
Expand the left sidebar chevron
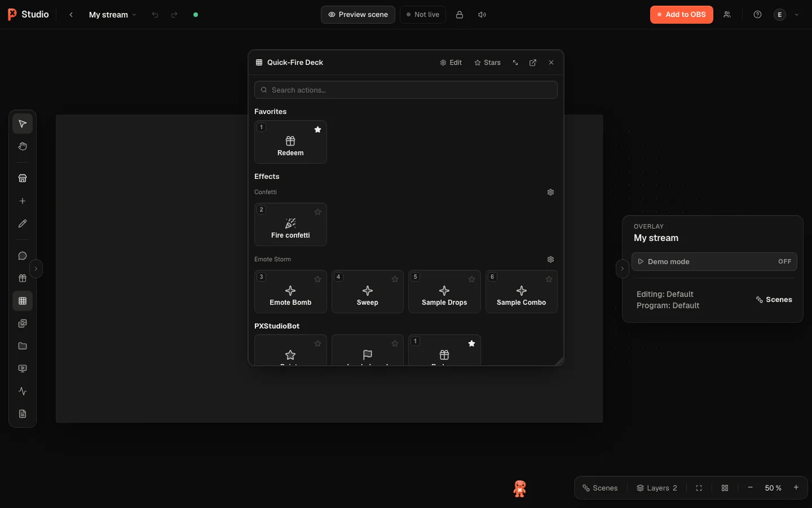[x=36, y=269]
